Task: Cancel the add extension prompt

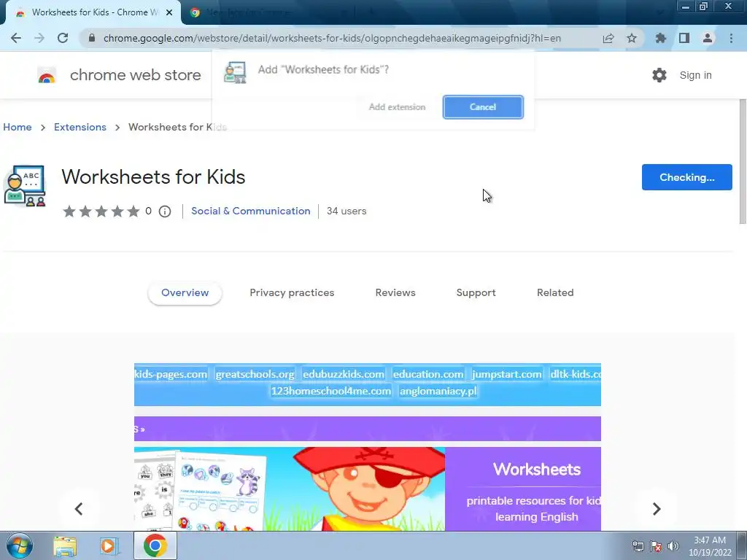Action: 483,107
